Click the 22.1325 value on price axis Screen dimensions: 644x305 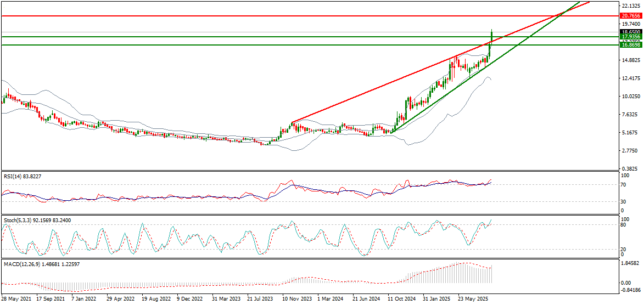coord(630,6)
